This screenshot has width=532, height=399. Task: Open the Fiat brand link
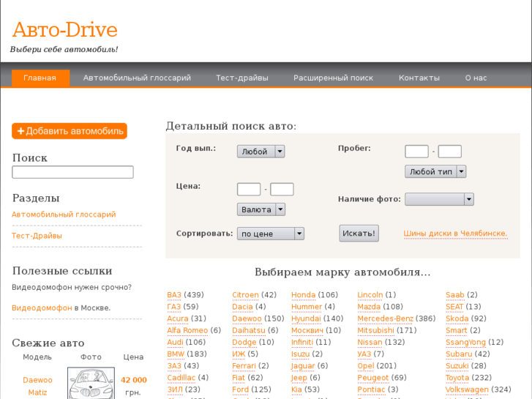[x=239, y=378]
